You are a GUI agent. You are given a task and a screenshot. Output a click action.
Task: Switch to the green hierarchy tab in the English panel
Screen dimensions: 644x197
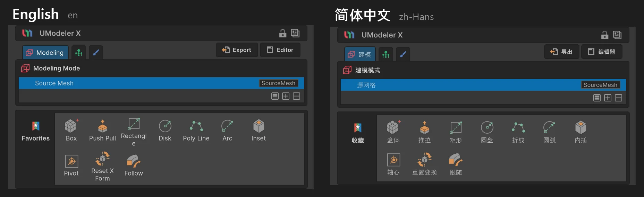click(x=79, y=53)
